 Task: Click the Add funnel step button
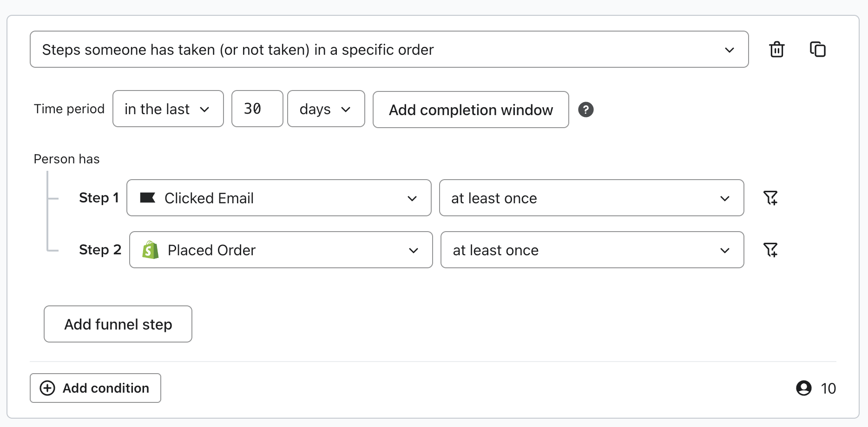click(118, 324)
